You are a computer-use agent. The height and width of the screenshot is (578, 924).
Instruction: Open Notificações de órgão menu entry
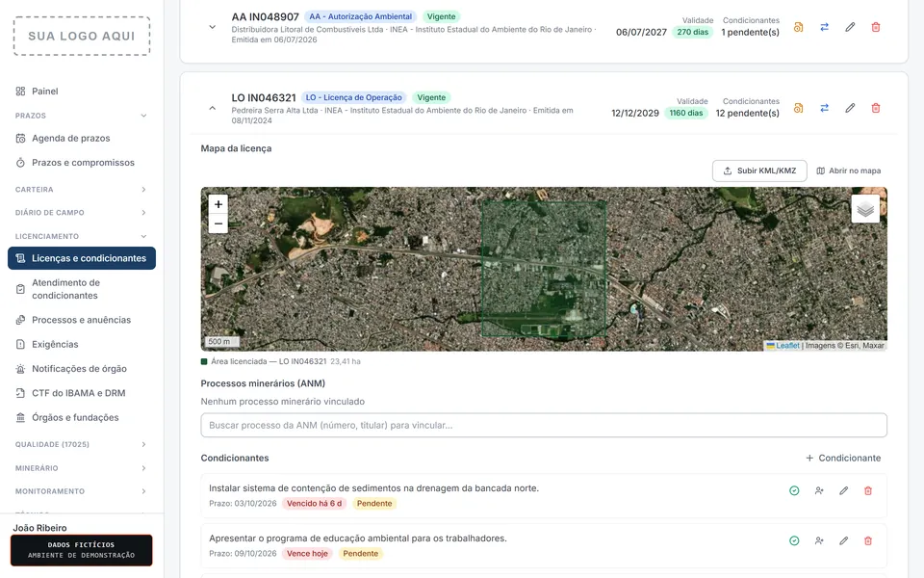coord(81,369)
